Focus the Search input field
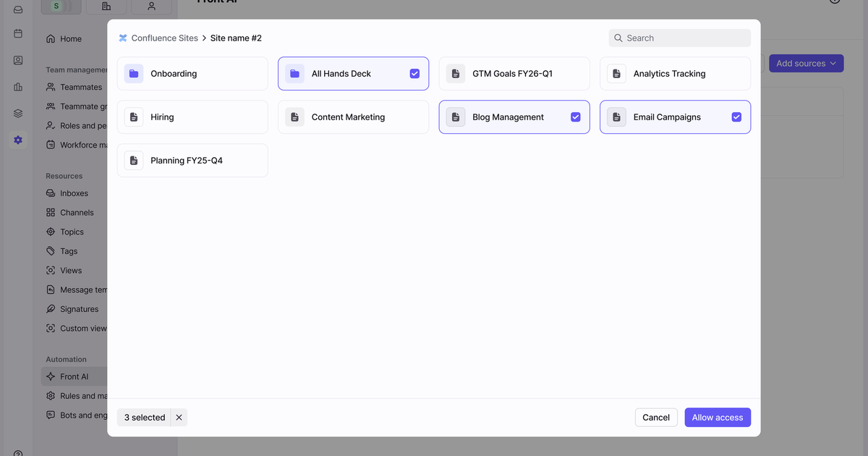 tap(680, 38)
